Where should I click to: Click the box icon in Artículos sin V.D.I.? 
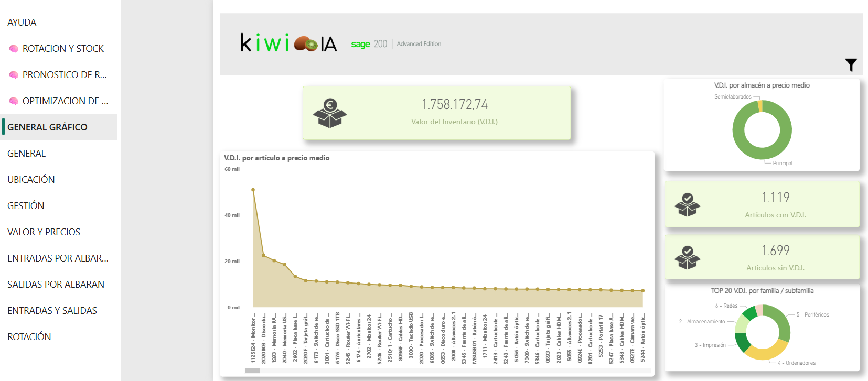click(x=687, y=257)
